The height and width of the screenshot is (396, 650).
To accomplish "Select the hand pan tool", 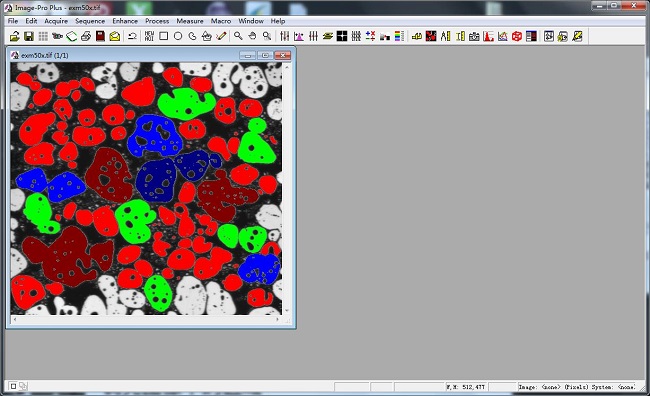I will coord(252,36).
